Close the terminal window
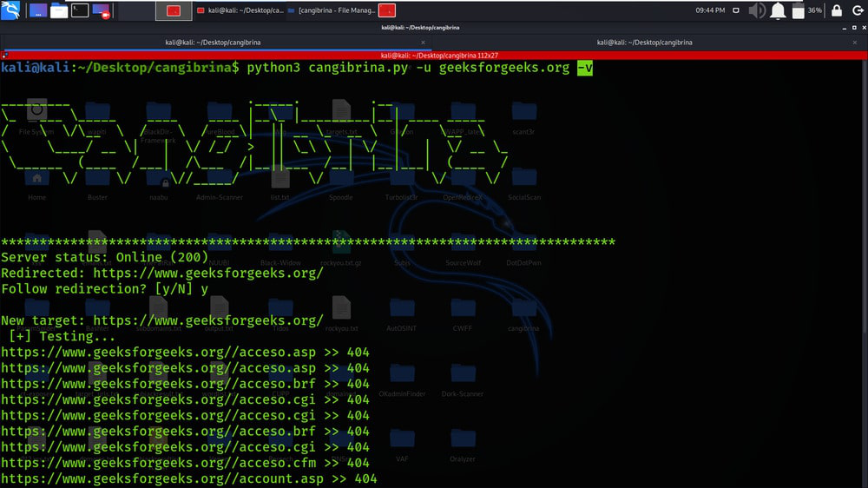This screenshot has width=868, height=488. tap(864, 27)
